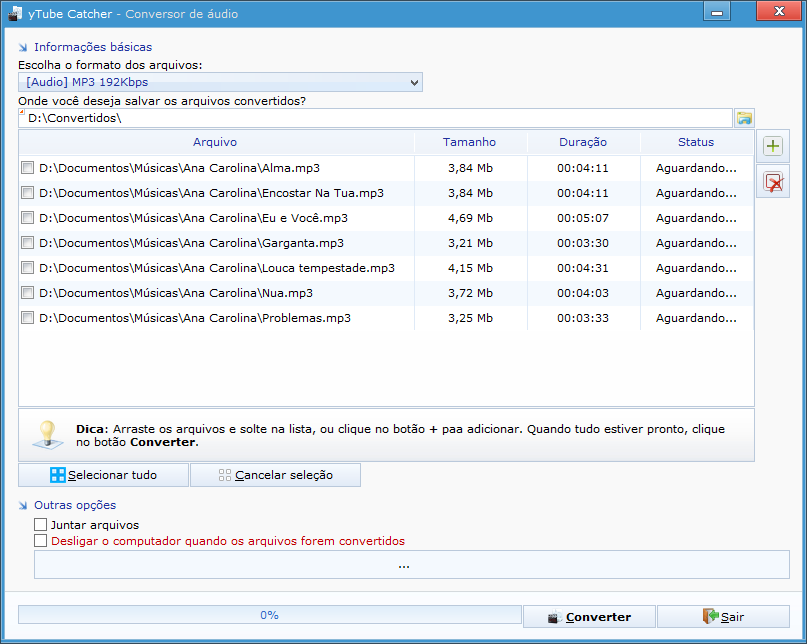Exit using the Sair button
The width and height of the screenshot is (807, 644).
tap(723, 617)
